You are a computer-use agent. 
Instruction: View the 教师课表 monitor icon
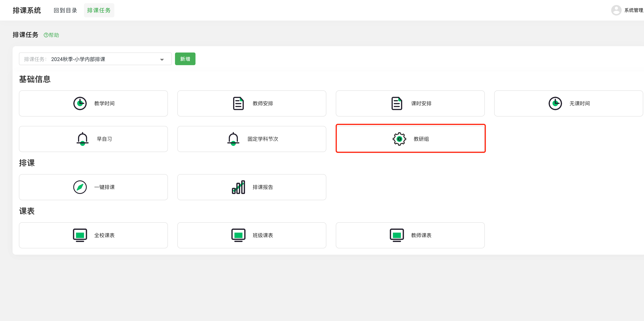click(x=397, y=235)
